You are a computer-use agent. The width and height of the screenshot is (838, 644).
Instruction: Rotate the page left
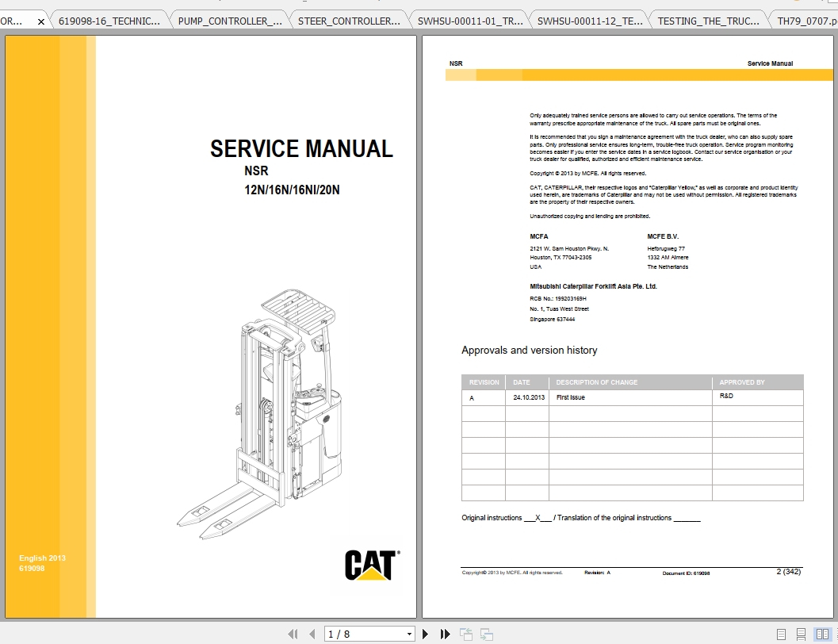pyautogui.click(x=466, y=634)
